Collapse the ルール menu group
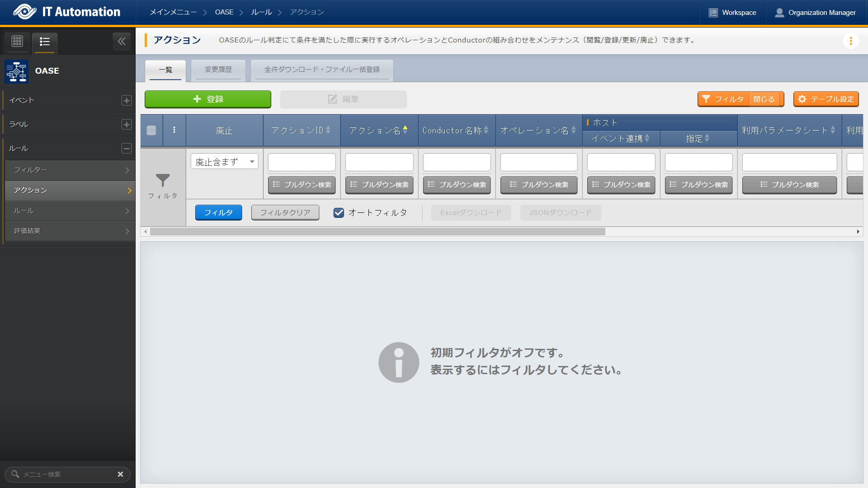The height and width of the screenshot is (488, 868). pos(127,148)
